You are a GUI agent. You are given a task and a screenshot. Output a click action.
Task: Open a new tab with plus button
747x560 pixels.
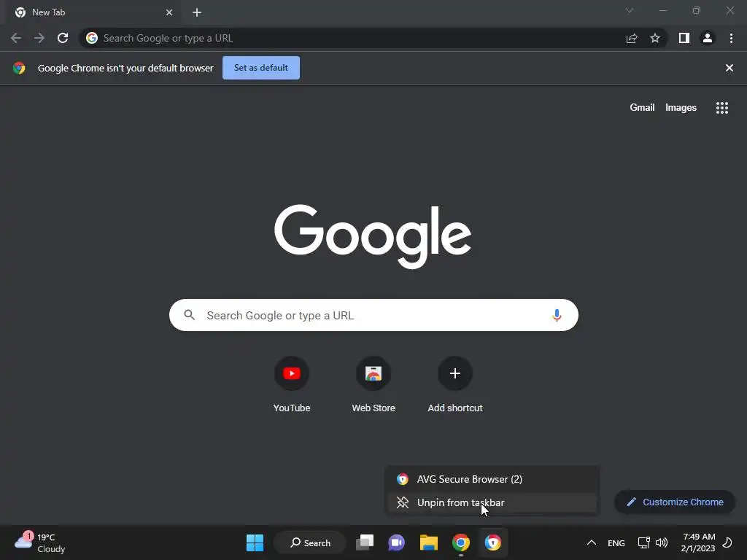point(197,12)
